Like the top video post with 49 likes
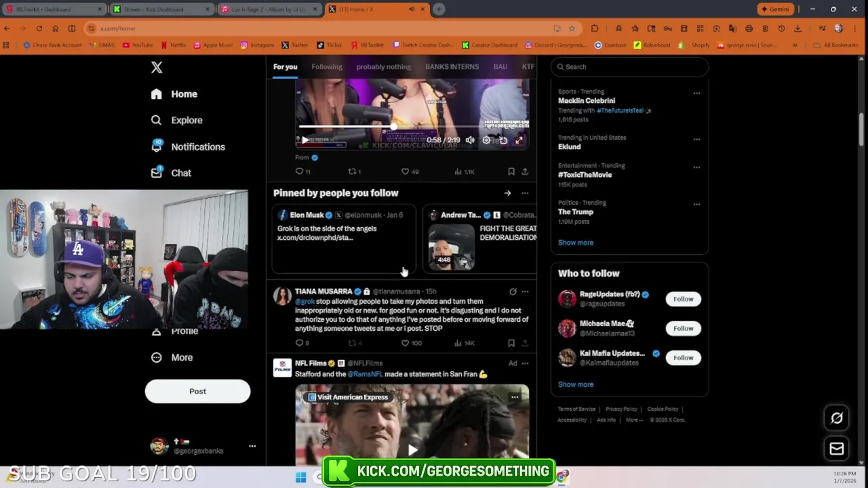This screenshot has width=868, height=488. tap(410, 171)
